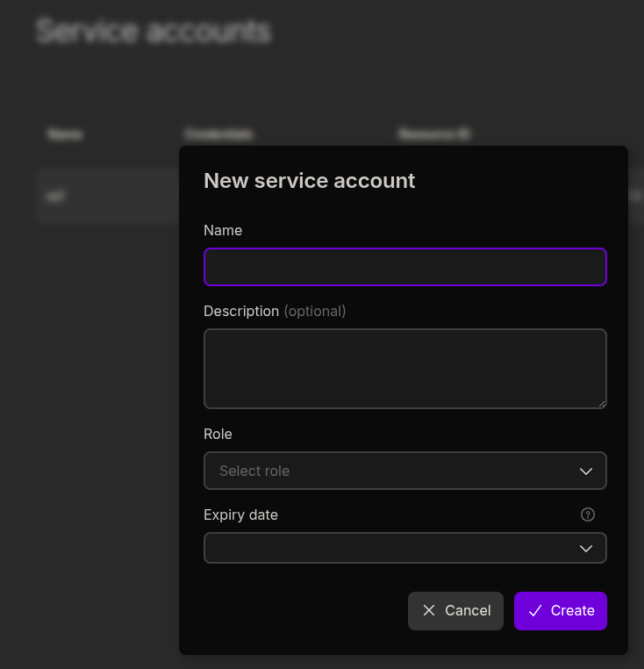The width and height of the screenshot is (644, 669).
Task: Click the Name field label
Action: 223,230
